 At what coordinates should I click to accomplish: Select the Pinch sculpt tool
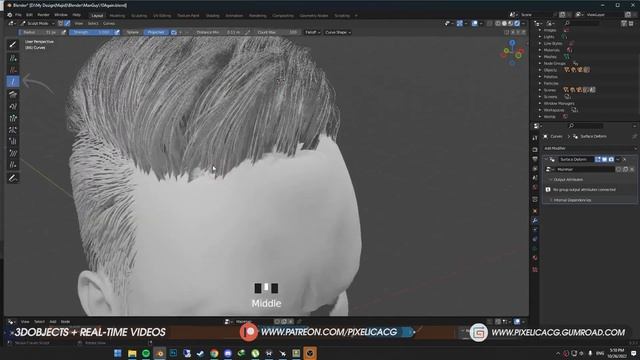point(13,130)
